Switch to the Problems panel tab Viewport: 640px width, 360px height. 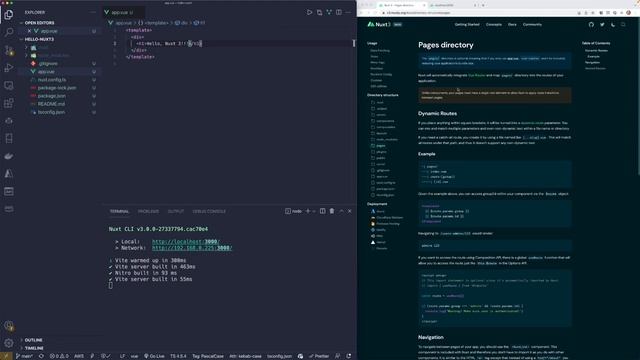coord(148,211)
